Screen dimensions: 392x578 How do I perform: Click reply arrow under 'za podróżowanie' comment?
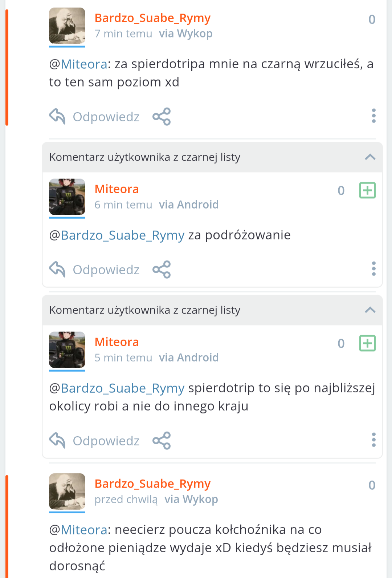click(57, 270)
